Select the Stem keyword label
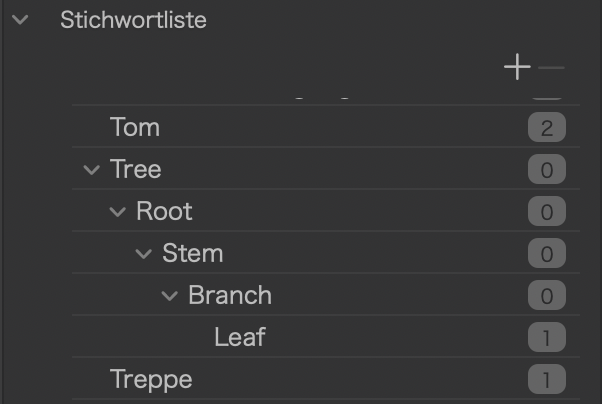Image resolution: width=602 pixels, height=404 pixels. [x=192, y=254]
